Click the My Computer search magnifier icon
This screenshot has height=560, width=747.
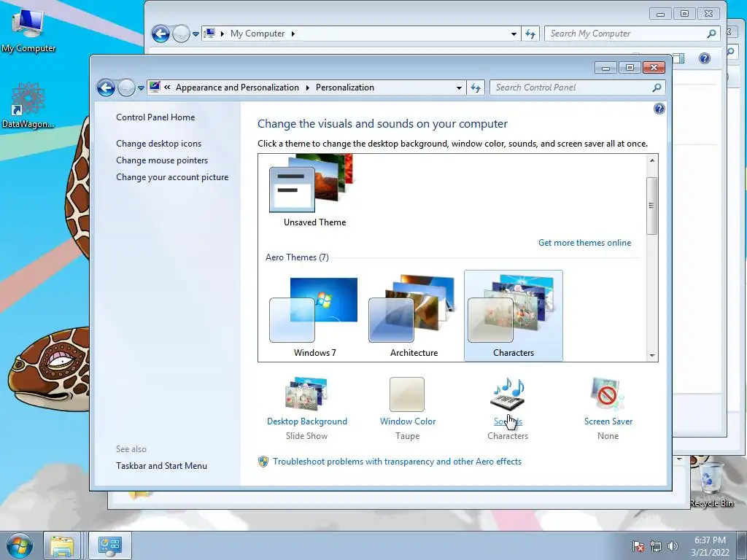click(x=711, y=34)
